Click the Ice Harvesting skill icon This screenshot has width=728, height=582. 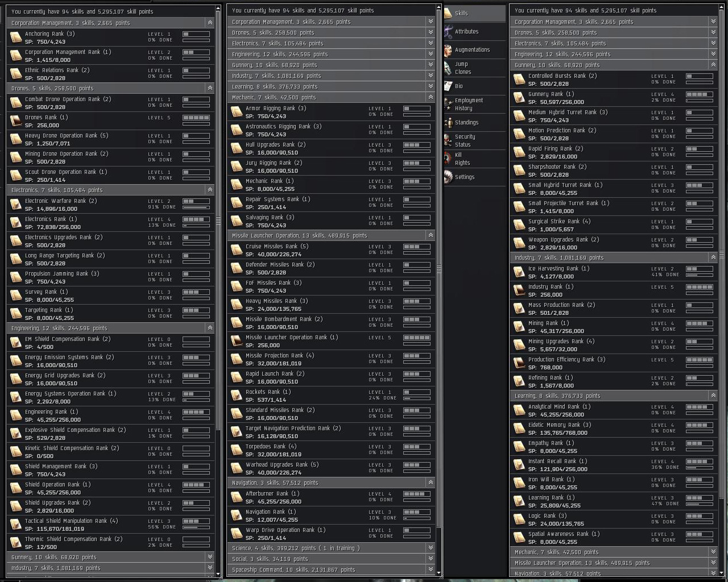click(x=519, y=272)
